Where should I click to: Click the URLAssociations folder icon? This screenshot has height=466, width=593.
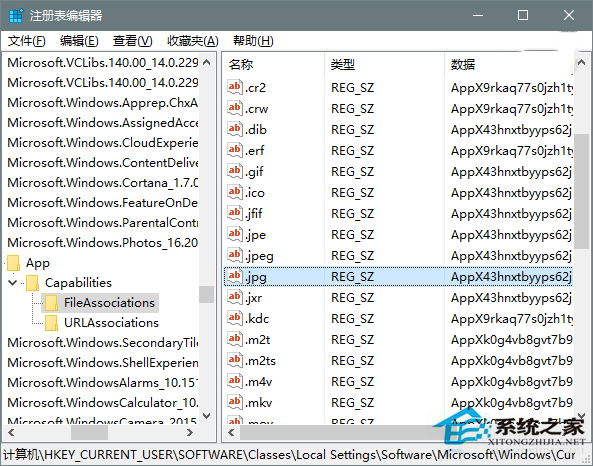point(51,323)
